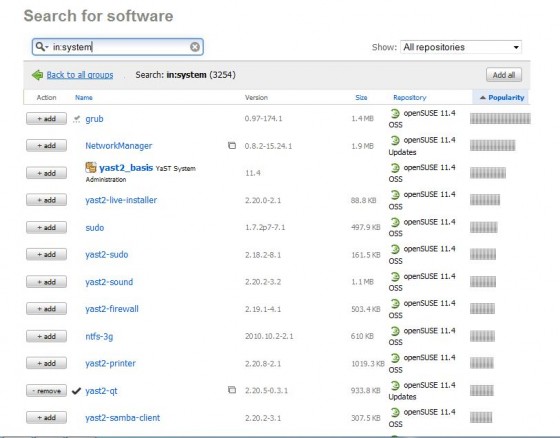
Task: Click the yast2_basis pattern icon
Action: tap(91, 167)
